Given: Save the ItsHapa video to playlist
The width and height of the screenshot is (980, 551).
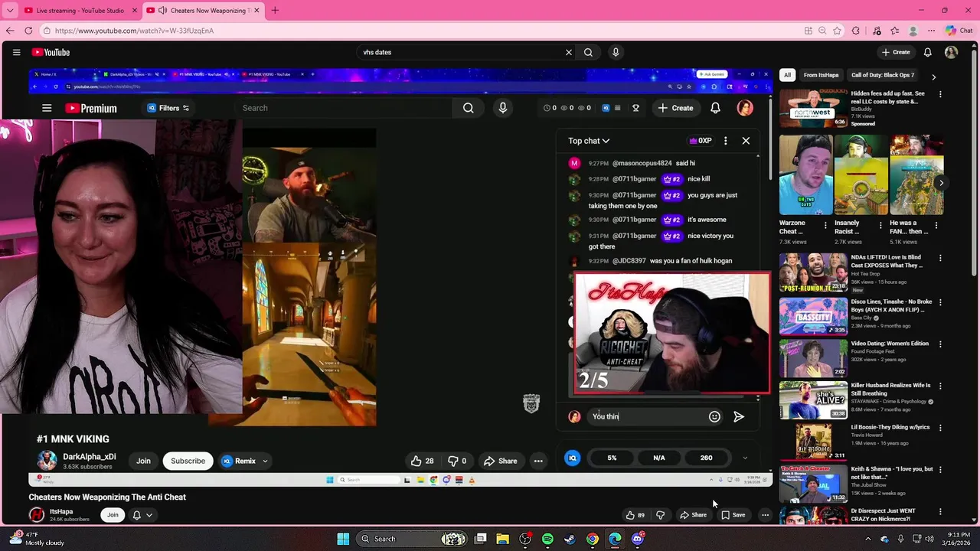Looking at the screenshot, I should point(733,515).
